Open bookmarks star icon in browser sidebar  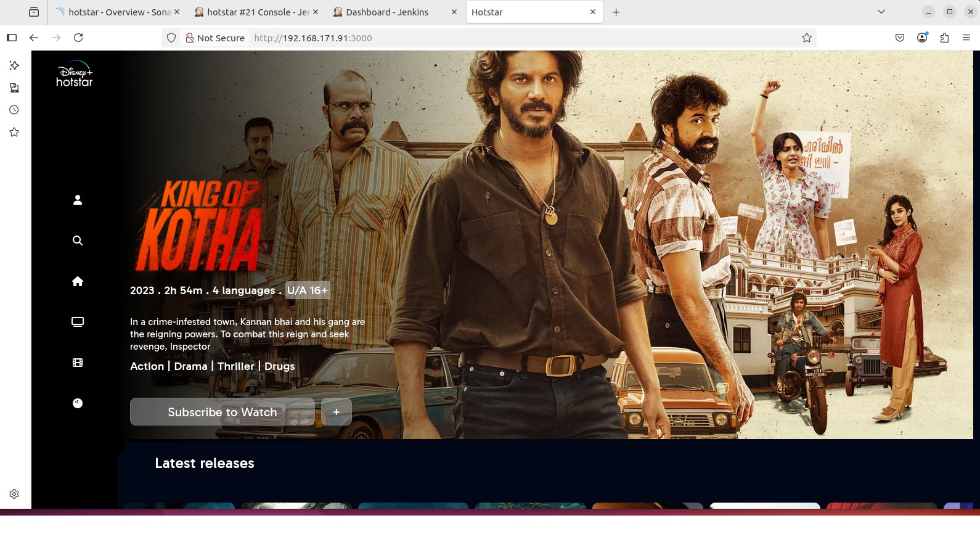pos(14,132)
